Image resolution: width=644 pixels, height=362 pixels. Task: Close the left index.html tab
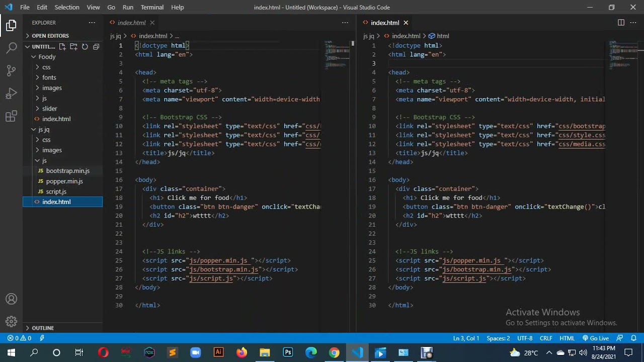coord(152,23)
